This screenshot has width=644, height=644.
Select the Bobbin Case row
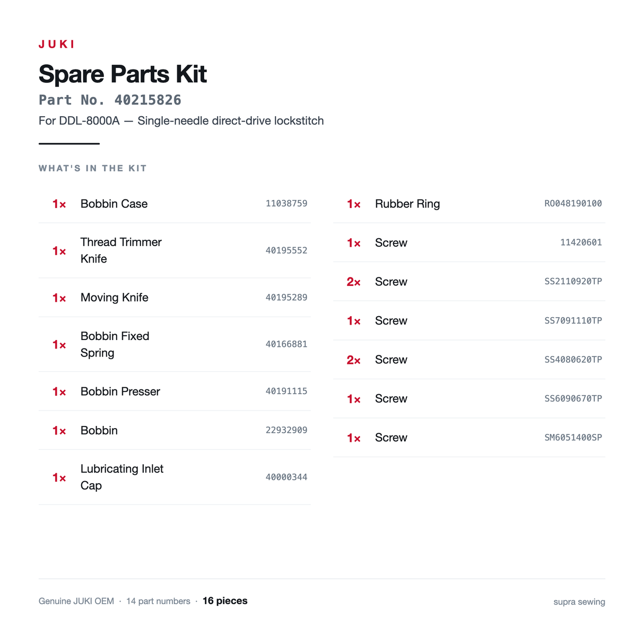tap(175, 204)
